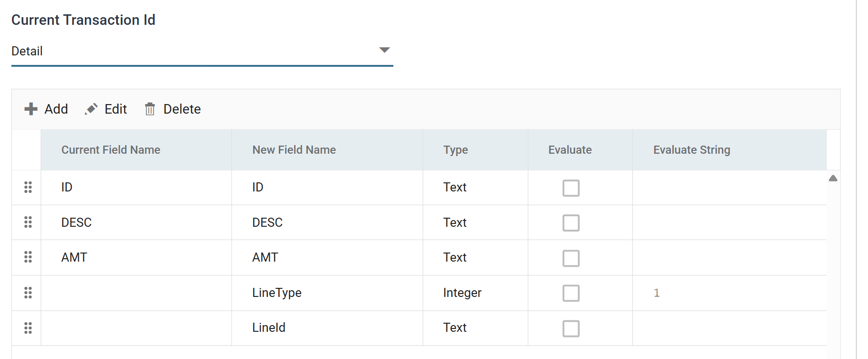This screenshot has height=359, width=868.
Task: Grab the drag handle for LineType row
Action: pos(28,293)
